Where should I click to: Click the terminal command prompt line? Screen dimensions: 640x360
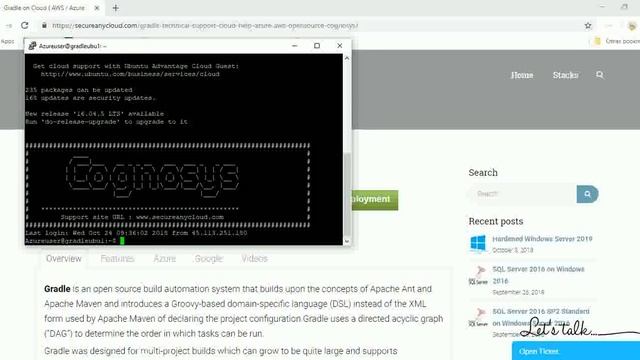click(74, 241)
